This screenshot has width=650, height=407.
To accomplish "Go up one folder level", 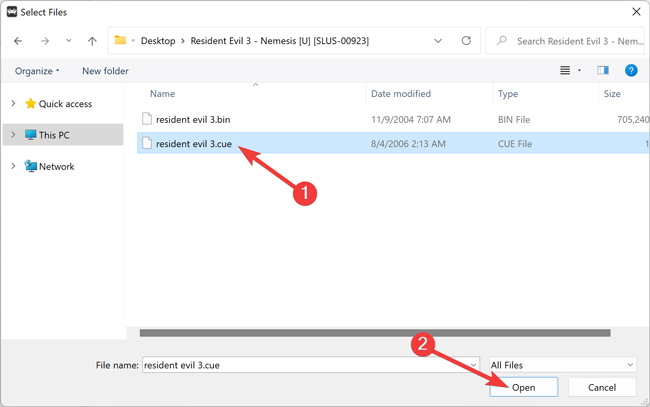I will point(93,41).
